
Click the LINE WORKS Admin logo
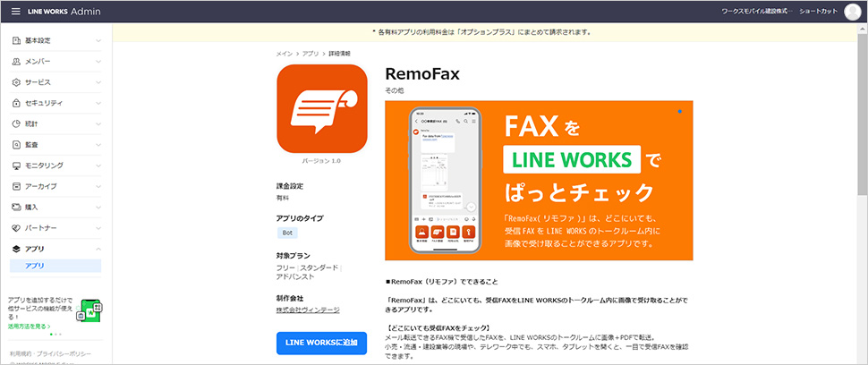(x=64, y=11)
